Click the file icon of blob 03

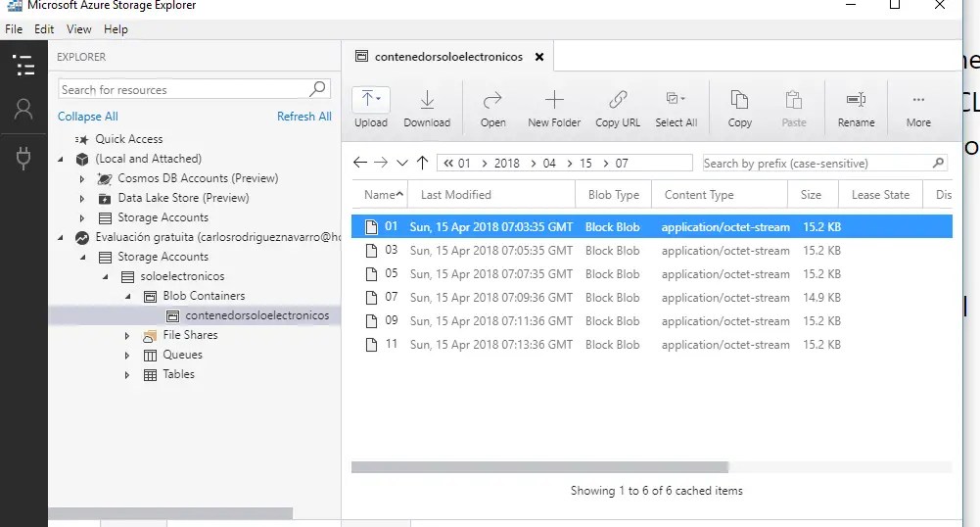pos(371,251)
